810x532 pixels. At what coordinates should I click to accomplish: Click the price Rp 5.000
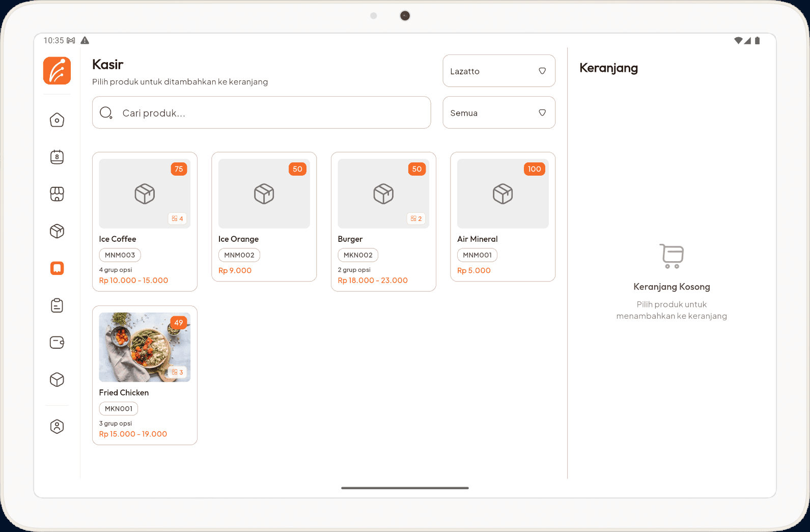tap(474, 271)
